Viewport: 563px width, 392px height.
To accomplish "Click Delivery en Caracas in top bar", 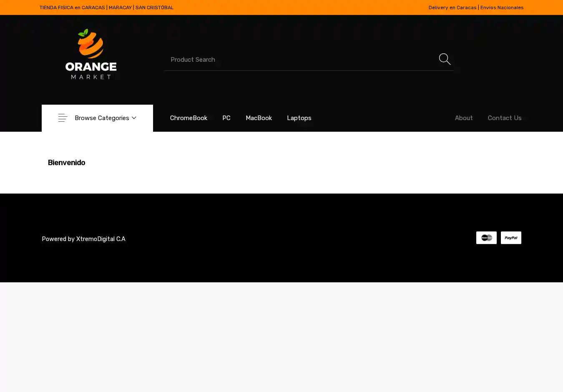I will (x=452, y=8).
